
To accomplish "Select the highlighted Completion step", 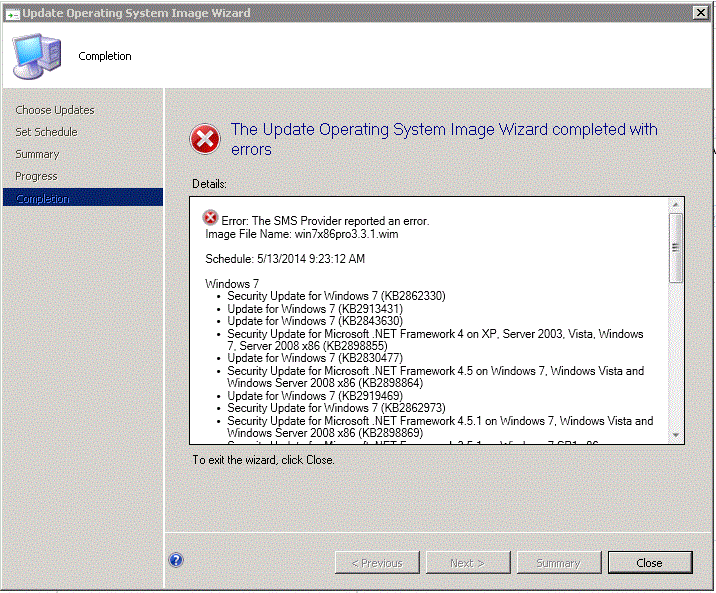I will coord(83,198).
